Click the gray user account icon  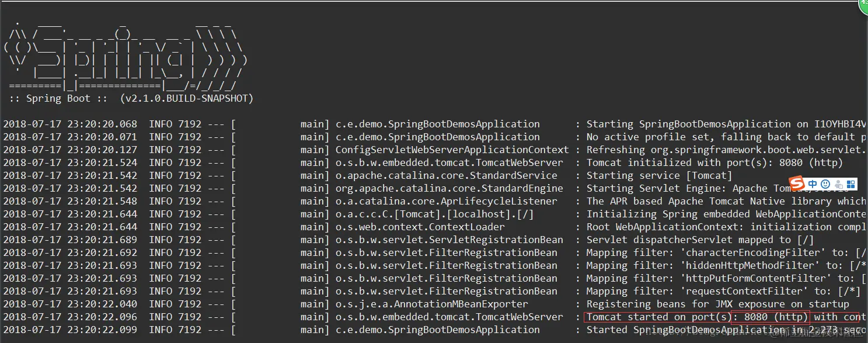tap(839, 185)
